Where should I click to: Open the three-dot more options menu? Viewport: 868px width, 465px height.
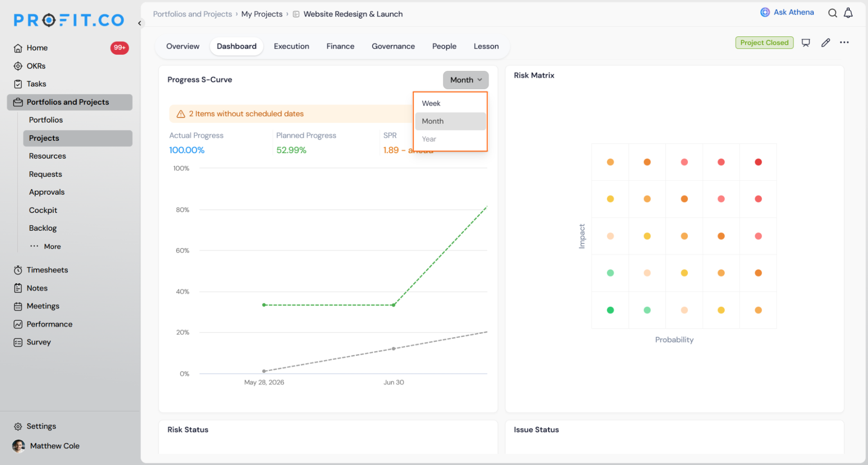844,42
